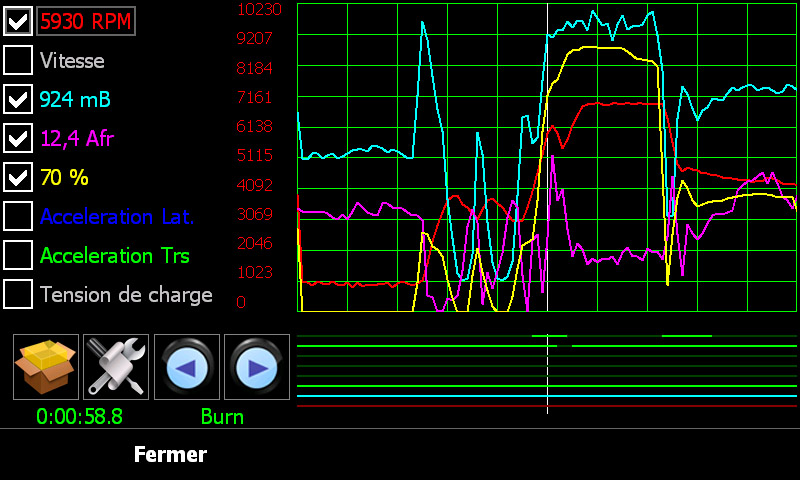800x480 pixels.
Task: Click the Burn status text
Action: [x=222, y=417]
